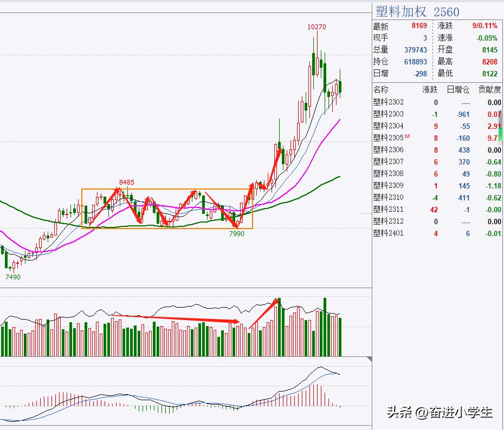Sort list by 涨跌 column header
The image size is (504, 430).
[430, 89]
